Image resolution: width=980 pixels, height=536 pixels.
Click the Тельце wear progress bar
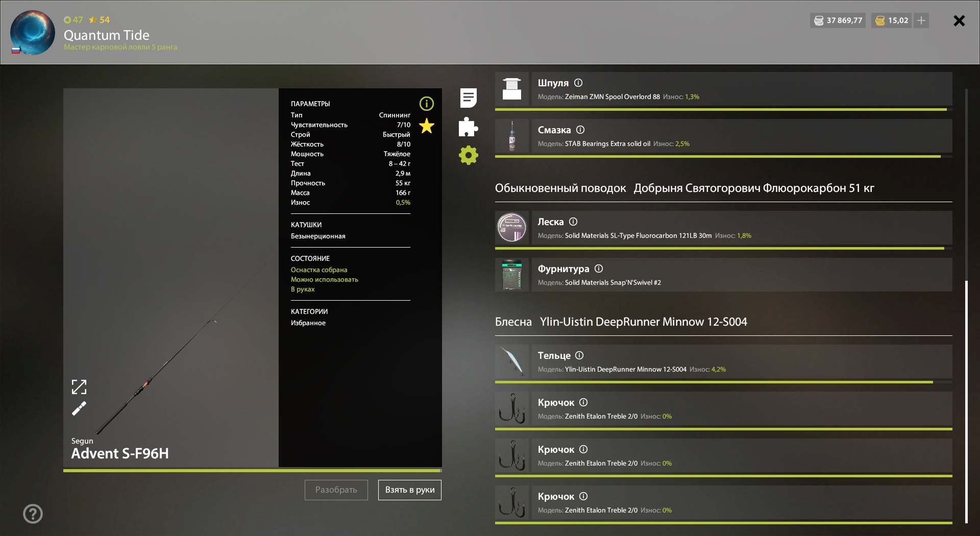point(724,382)
